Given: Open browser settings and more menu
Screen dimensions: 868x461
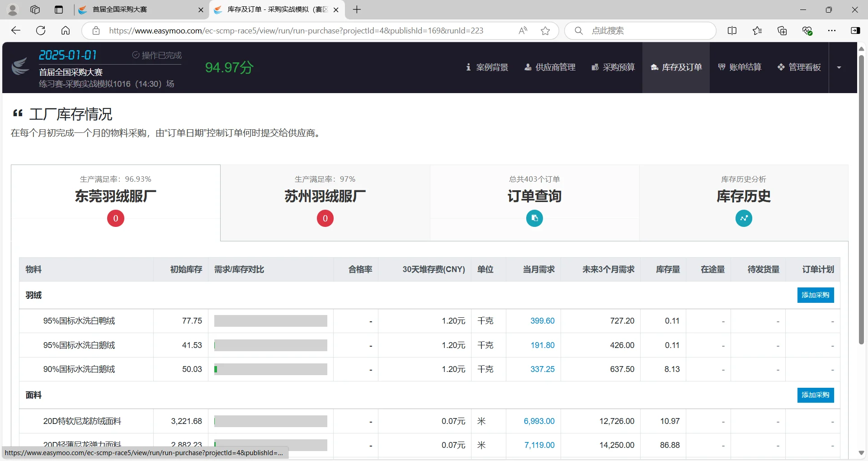Looking at the screenshot, I should pos(832,31).
